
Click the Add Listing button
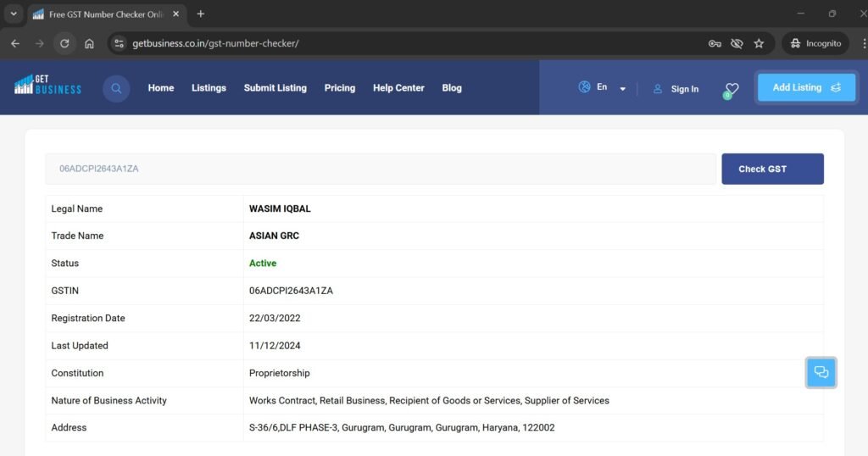(806, 87)
